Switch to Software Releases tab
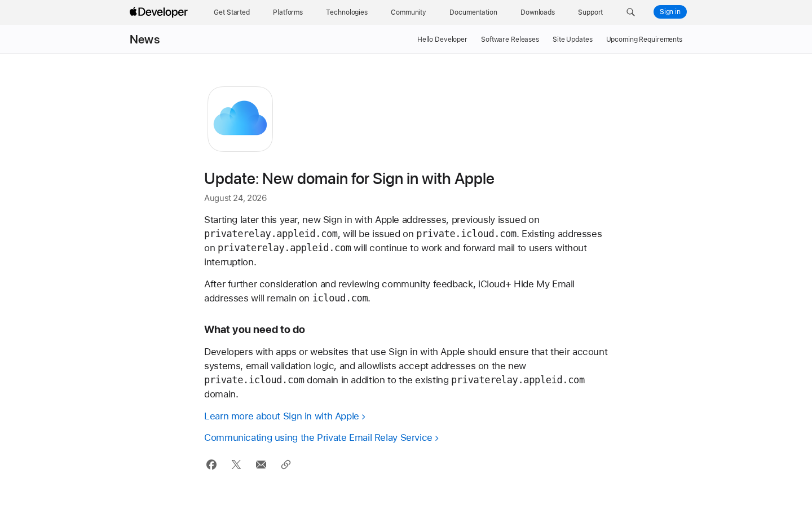This screenshot has width=812, height=508. (x=510, y=40)
